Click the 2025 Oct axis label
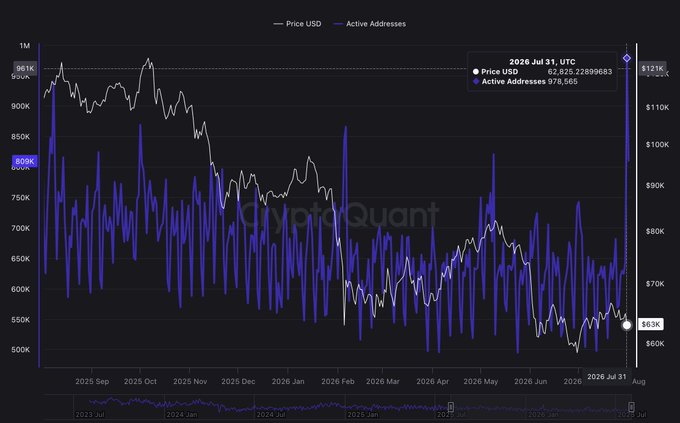The height and width of the screenshot is (423, 680). 140,381
